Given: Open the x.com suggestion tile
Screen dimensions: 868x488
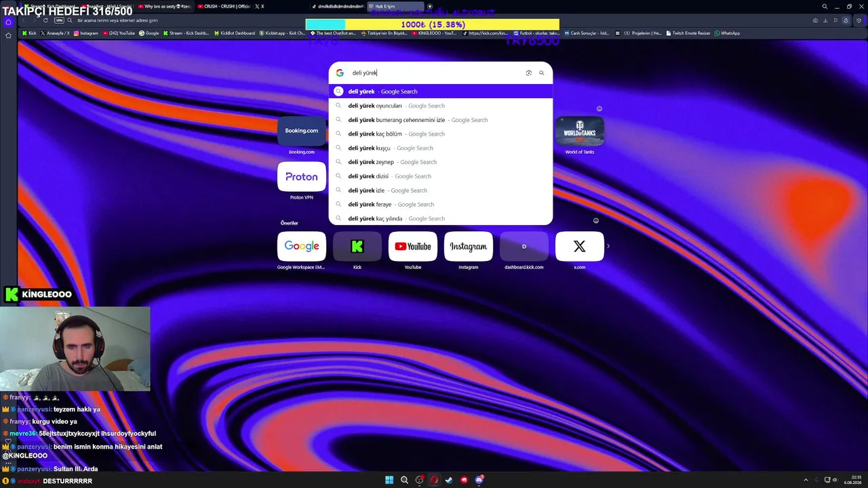Looking at the screenshot, I should pyautogui.click(x=580, y=247).
